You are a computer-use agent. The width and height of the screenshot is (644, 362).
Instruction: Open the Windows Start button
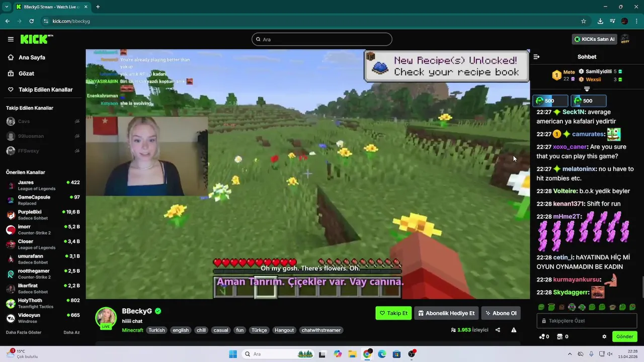233,354
